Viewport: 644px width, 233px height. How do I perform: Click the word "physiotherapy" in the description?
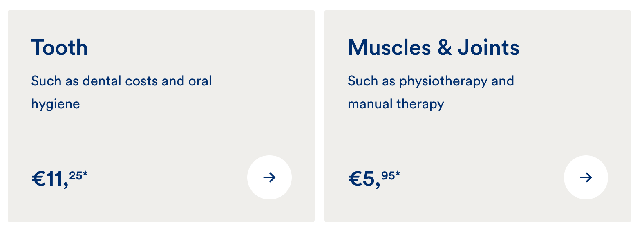[443, 81]
